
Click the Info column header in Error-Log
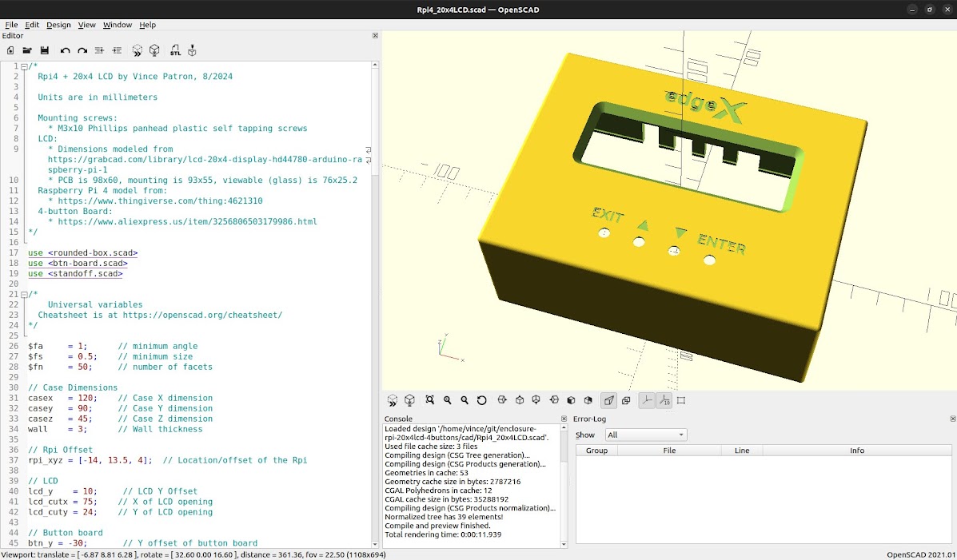pyautogui.click(x=857, y=451)
